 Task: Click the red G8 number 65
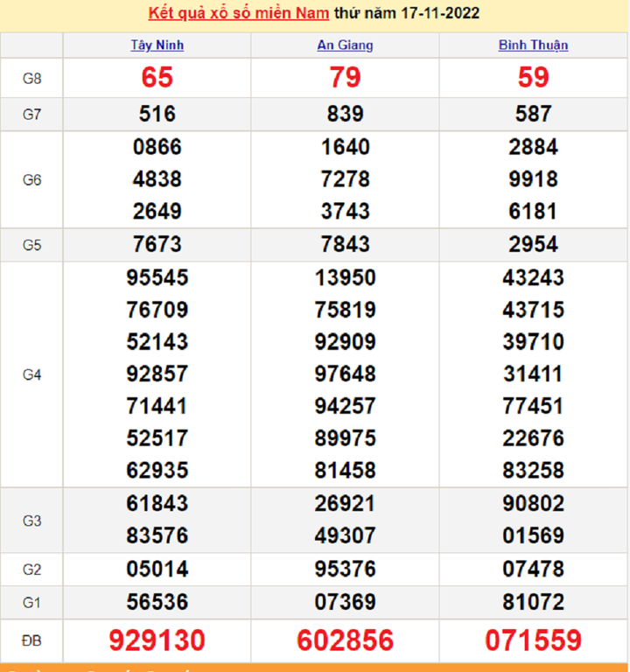pos(157,78)
